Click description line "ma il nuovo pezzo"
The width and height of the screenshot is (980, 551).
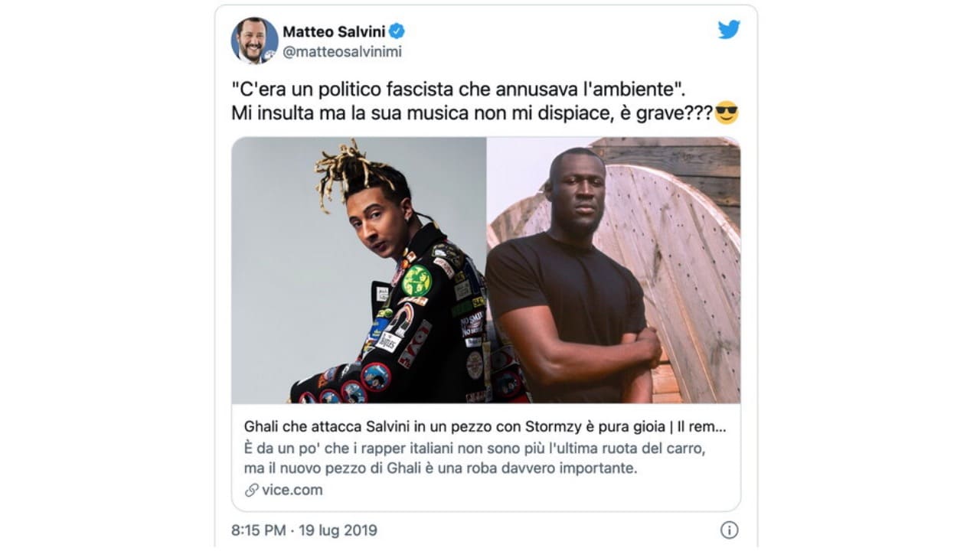(440, 468)
